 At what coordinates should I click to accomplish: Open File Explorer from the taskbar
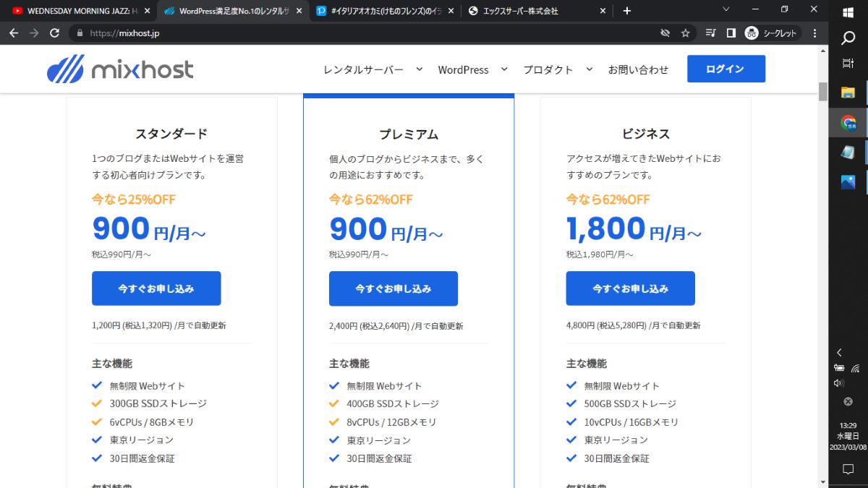[x=848, y=93]
